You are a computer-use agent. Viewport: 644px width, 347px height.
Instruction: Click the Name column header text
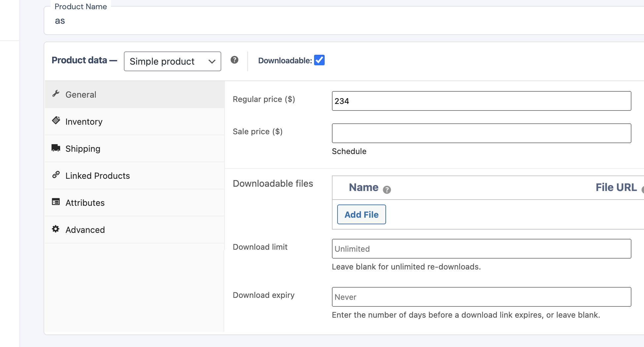(364, 187)
